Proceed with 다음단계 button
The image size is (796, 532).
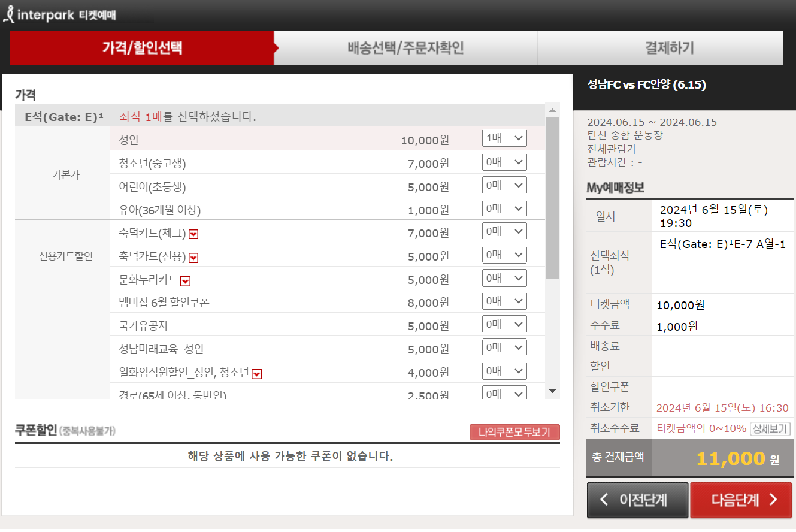pos(741,500)
